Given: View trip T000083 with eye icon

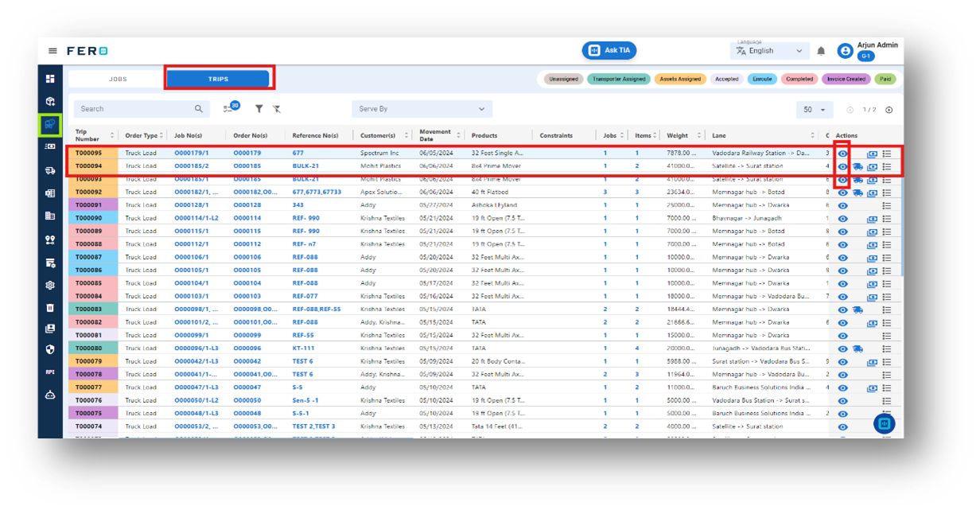Looking at the screenshot, I should point(843,310).
